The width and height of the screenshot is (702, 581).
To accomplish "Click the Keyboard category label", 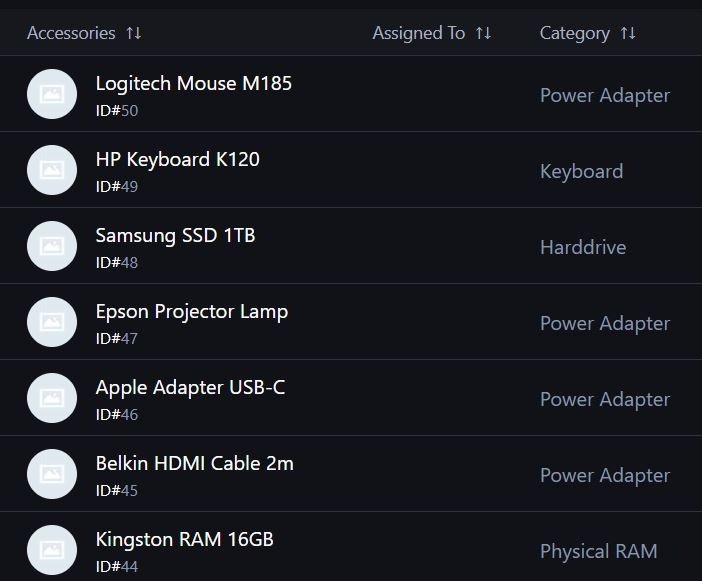I will click(x=582, y=171).
